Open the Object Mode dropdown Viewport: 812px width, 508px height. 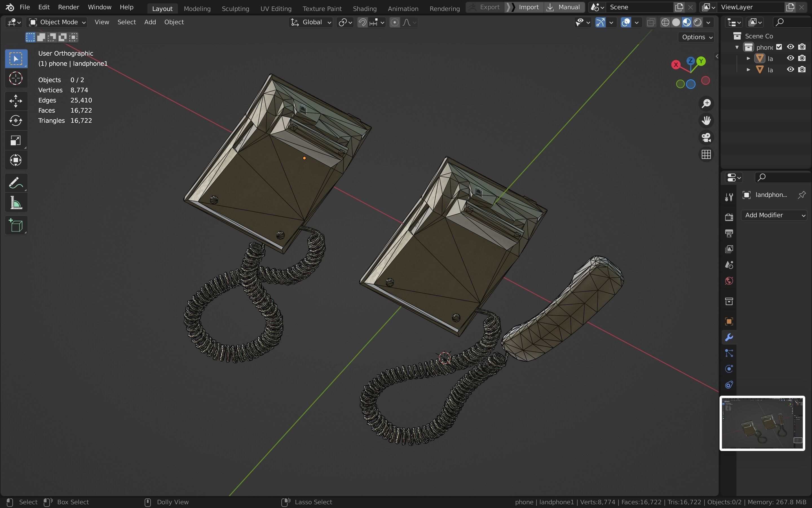tap(58, 23)
